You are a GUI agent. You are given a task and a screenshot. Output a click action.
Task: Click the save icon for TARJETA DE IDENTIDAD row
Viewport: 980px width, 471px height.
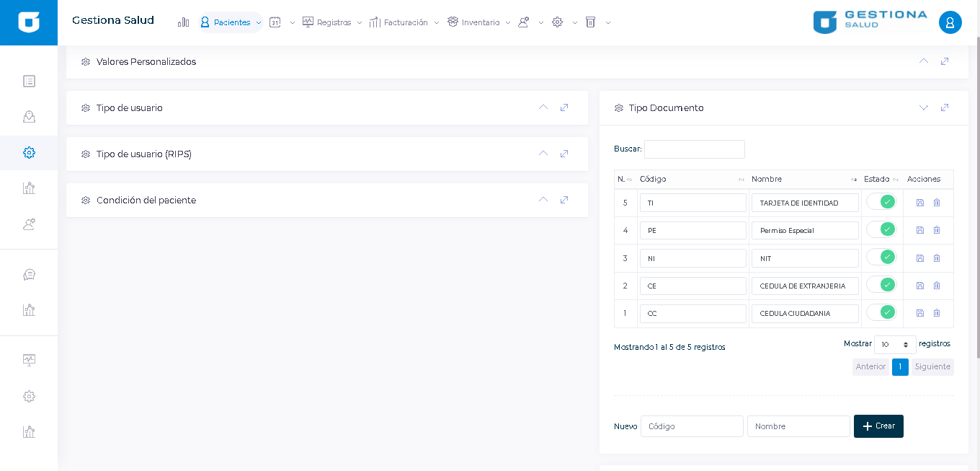(920, 203)
